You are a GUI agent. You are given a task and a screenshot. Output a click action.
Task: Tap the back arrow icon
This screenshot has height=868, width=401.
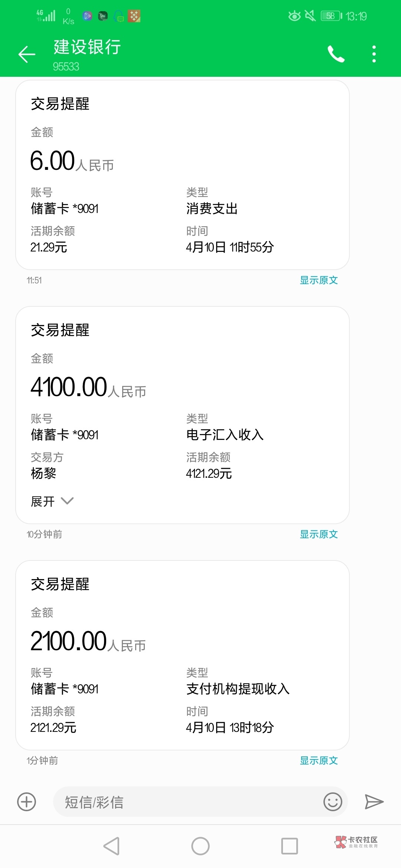click(27, 55)
